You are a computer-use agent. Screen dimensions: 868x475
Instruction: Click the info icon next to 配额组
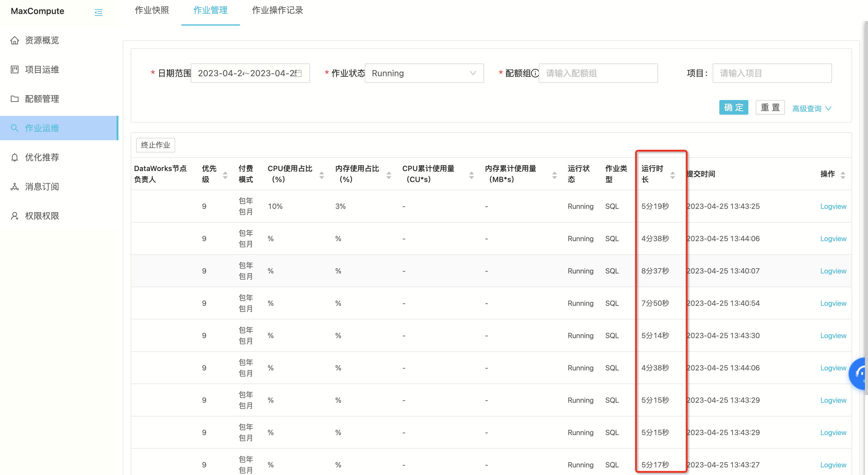(535, 73)
